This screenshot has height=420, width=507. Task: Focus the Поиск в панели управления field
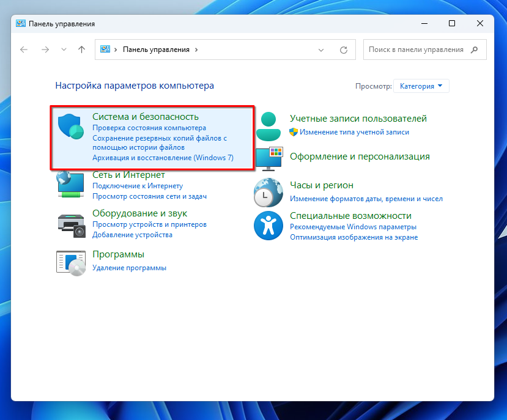pos(425,50)
